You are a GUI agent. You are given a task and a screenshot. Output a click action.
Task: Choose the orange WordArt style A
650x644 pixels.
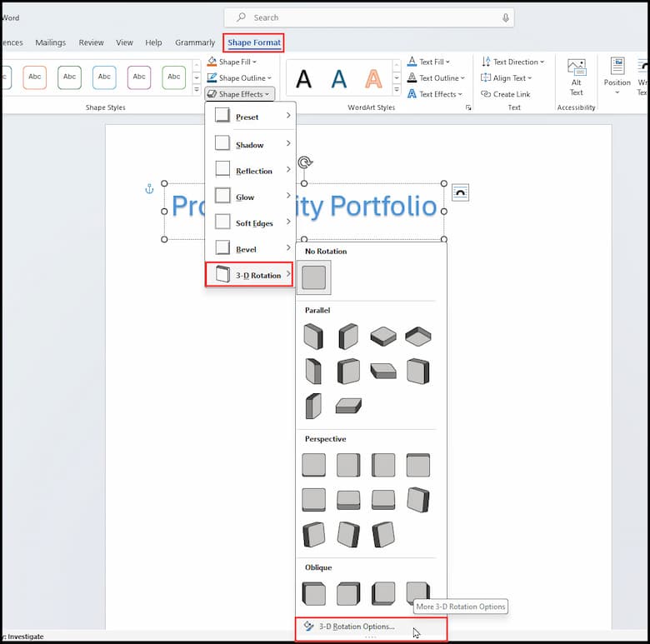click(x=374, y=78)
